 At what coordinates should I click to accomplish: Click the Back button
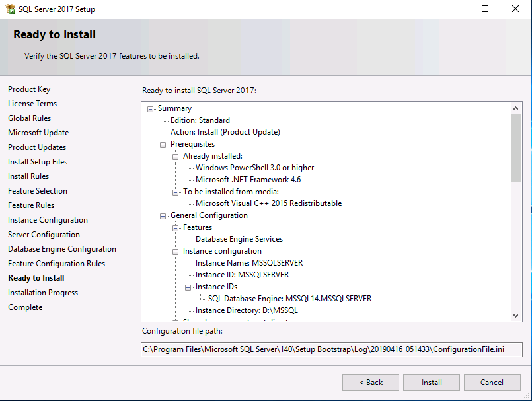371,383
